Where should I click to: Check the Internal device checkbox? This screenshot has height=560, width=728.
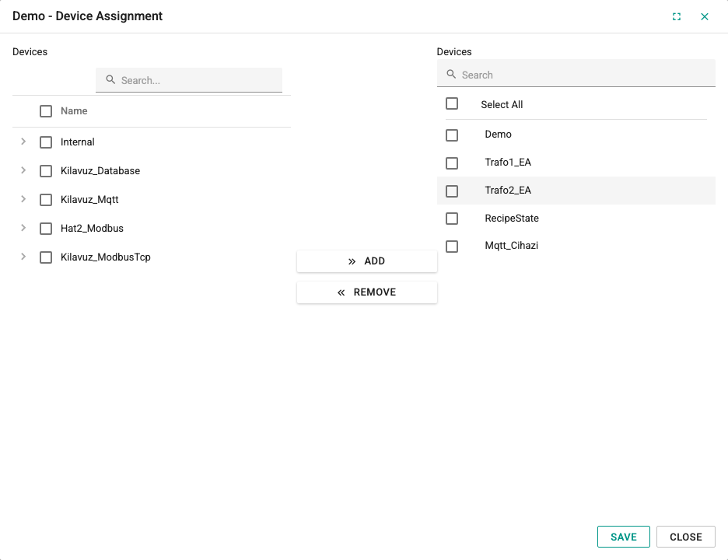tap(46, 142)
